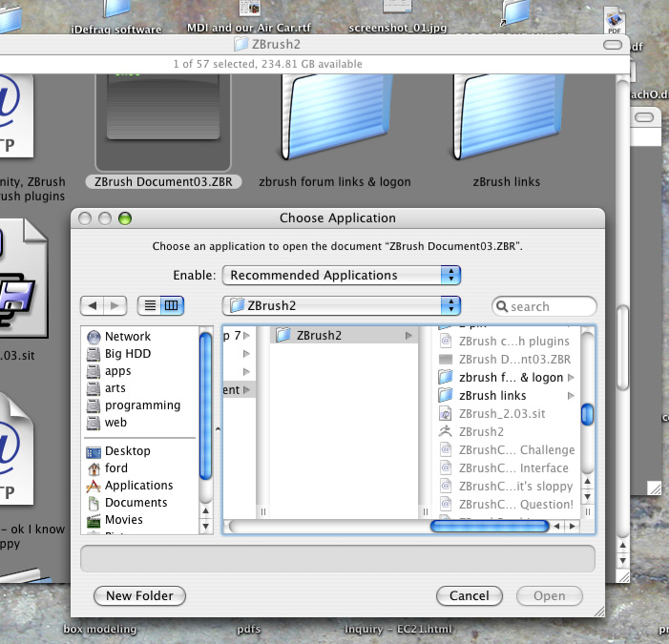The width and height of the screenshot is (669, 644).
Task: Click the ZBrush2 Finder window toolbar pill button
Action: coord(613,45)
